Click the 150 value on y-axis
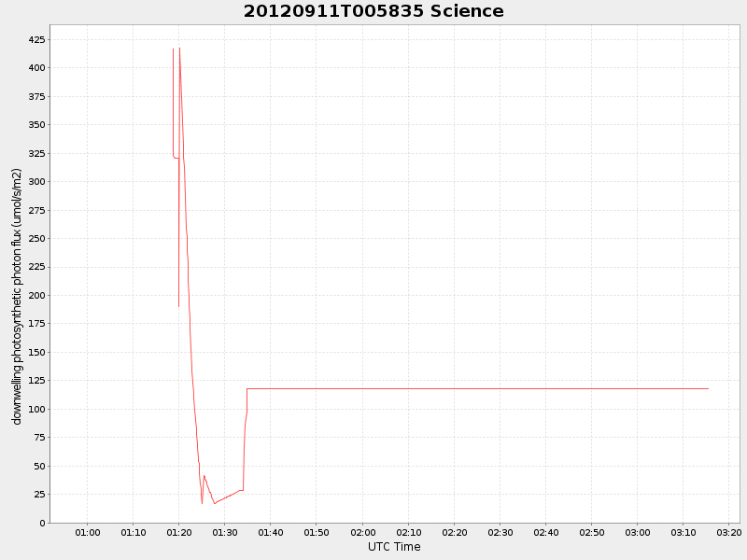 [x=36, y=353]
